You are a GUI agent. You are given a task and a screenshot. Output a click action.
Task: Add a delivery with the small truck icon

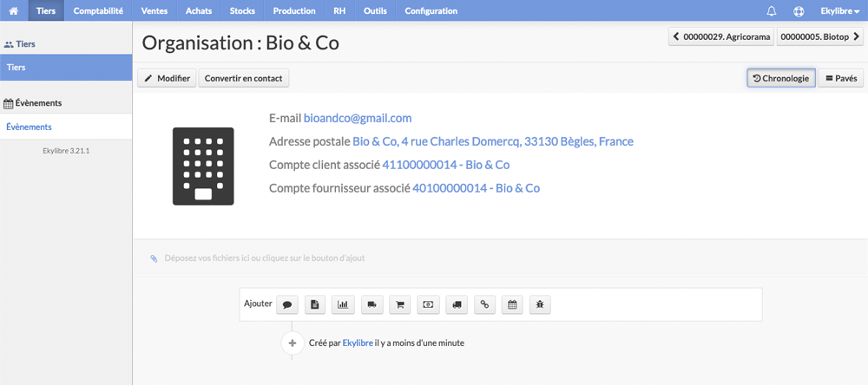pyautogui.click(x=372, y=304)
